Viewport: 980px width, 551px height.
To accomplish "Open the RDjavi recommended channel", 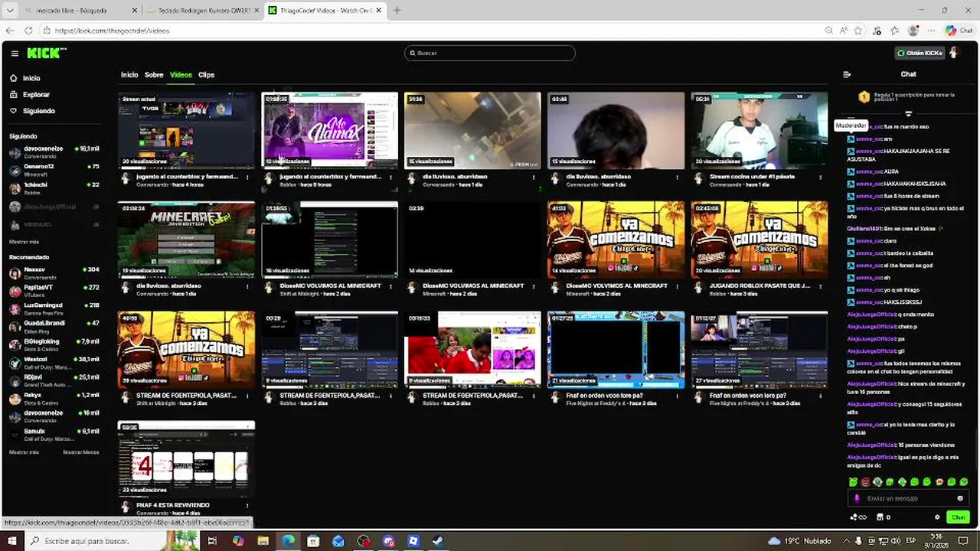I will coord(54,380).
